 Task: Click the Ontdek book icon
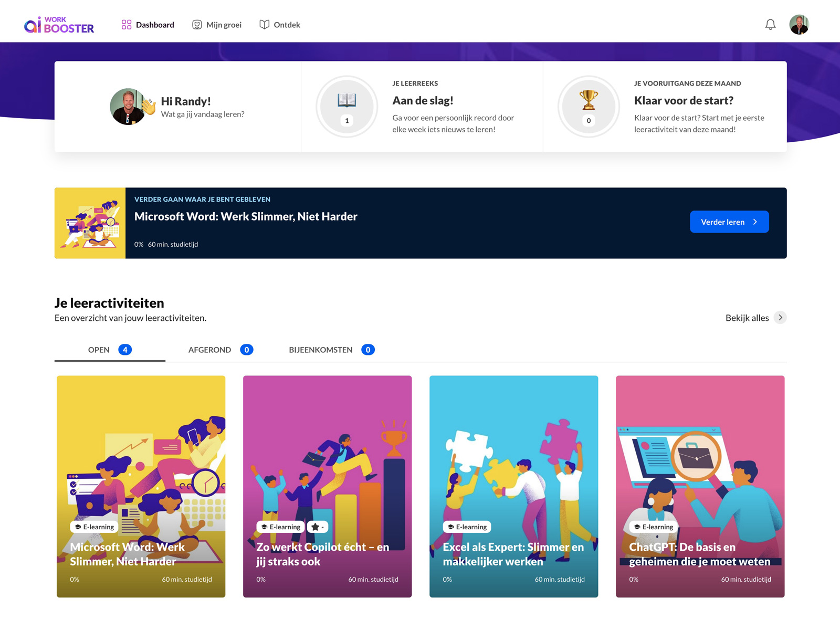pyautogui.click(x=265, y=25)
